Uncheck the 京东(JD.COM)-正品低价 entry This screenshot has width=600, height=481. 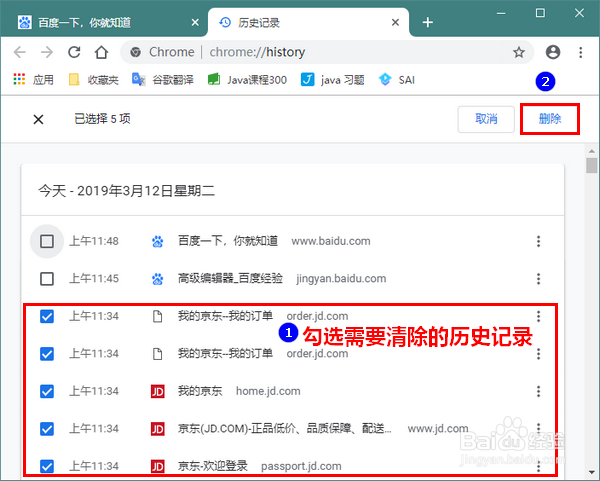[47, 429]
